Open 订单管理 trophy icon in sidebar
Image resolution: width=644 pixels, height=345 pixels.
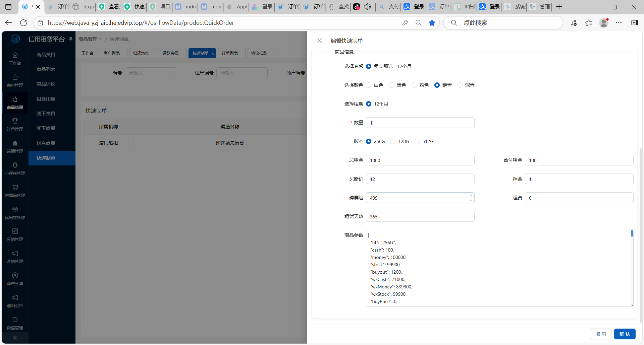(x=15, y=124)
